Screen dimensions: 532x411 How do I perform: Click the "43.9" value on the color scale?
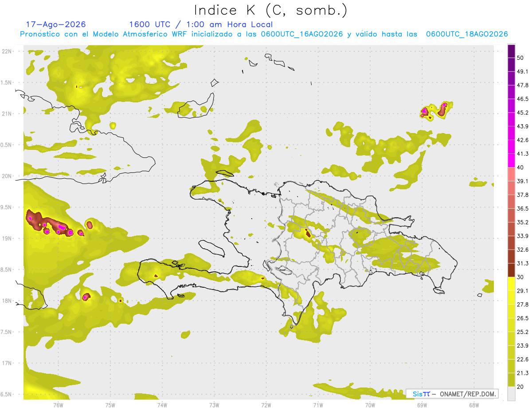pos(523,126)
